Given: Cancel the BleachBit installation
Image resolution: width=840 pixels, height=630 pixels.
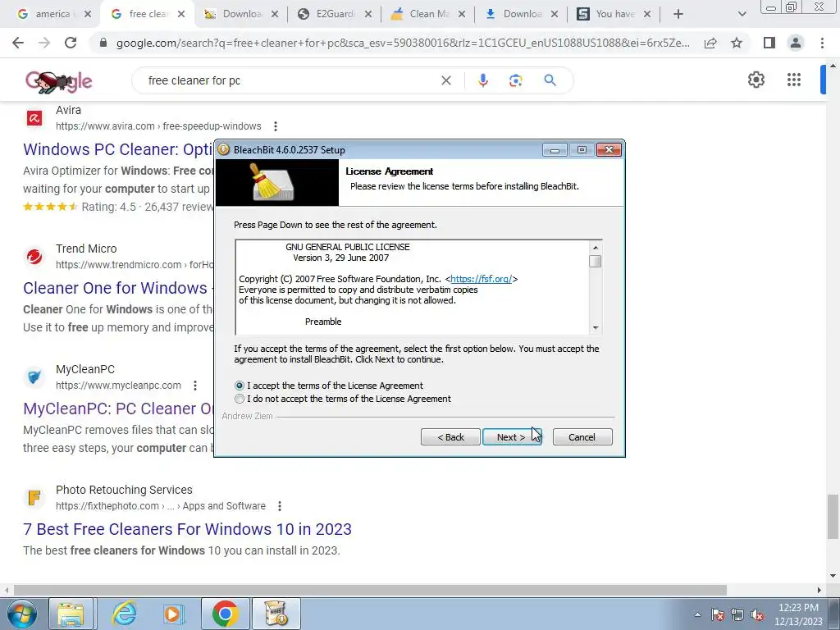Looking at the screenshot, I should point(582,437).
